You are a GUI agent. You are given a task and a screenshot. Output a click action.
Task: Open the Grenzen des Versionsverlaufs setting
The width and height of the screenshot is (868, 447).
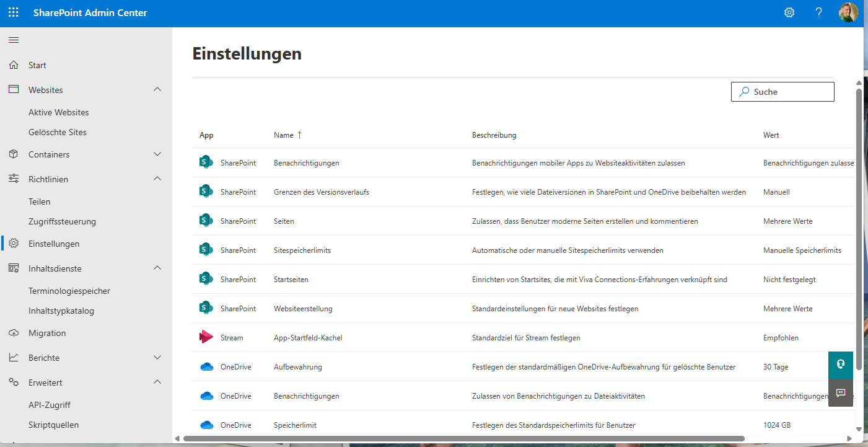click(321, 192)
